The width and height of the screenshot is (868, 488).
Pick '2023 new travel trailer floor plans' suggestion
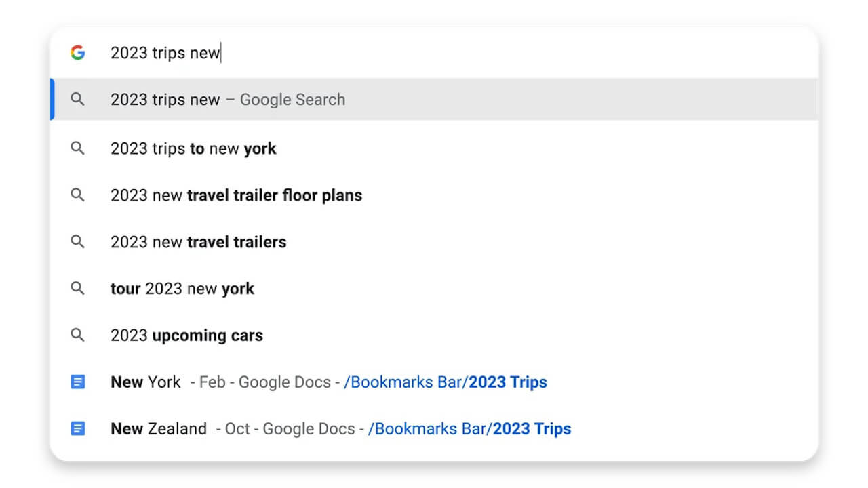[x=236, y=195]
